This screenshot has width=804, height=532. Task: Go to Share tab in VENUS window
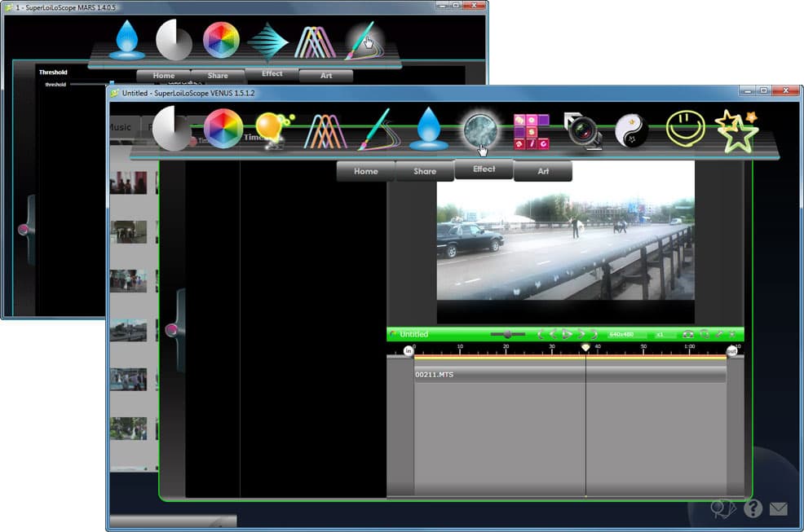coord(425,171)
